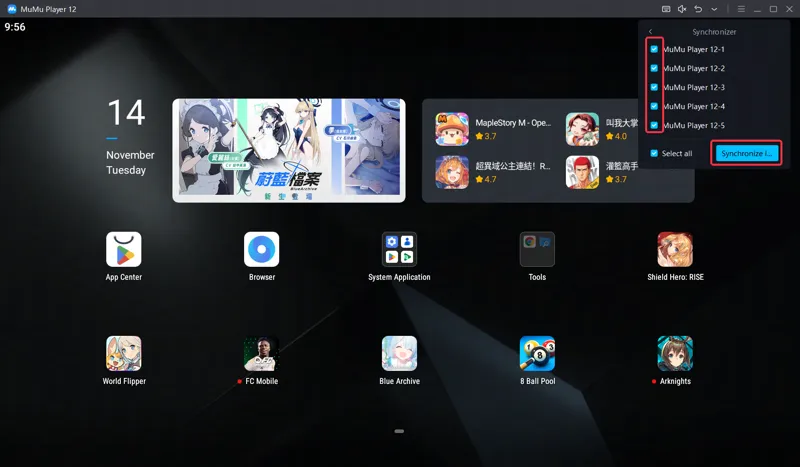Click the home screen page indicator
This screenshot has width=800, height=467.
pos(399,431)
